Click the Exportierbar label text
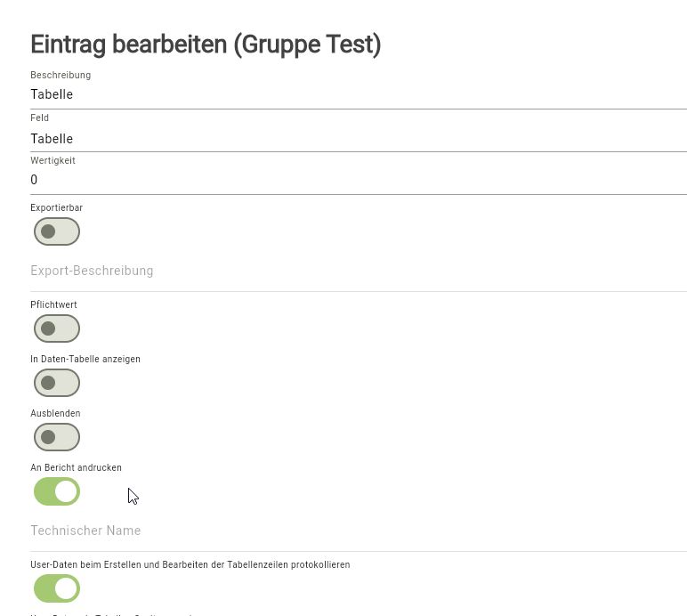The width and height of the screenshot is (687, 616). tap(56, 208)
